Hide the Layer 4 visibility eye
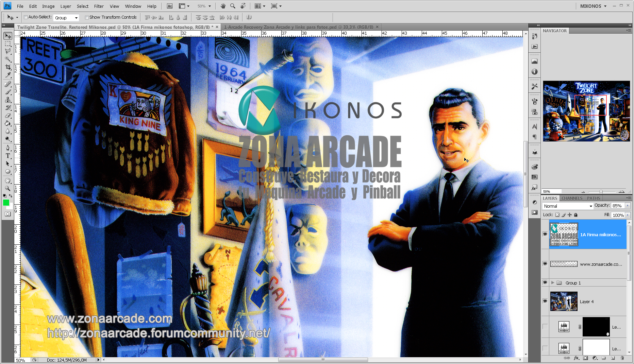The height and width of the screenshot is (364, 634). (545, 301)
